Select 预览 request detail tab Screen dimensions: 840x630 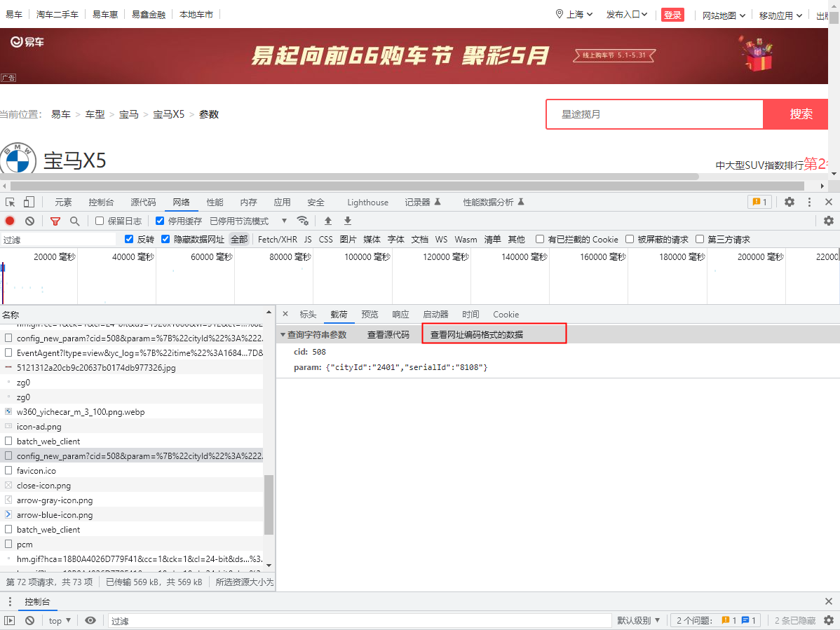tap(370, 314)
